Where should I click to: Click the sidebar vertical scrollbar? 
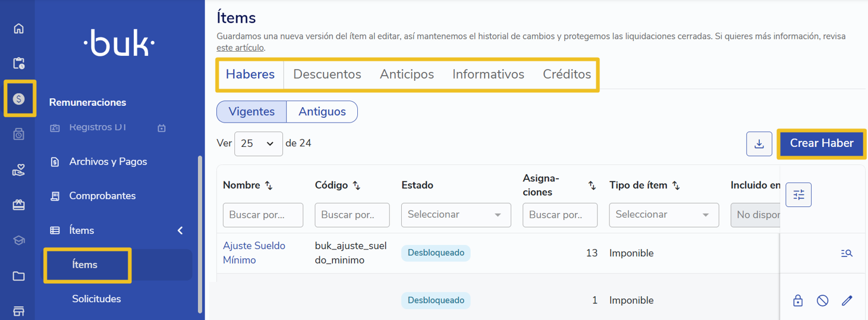pos(200,234)
